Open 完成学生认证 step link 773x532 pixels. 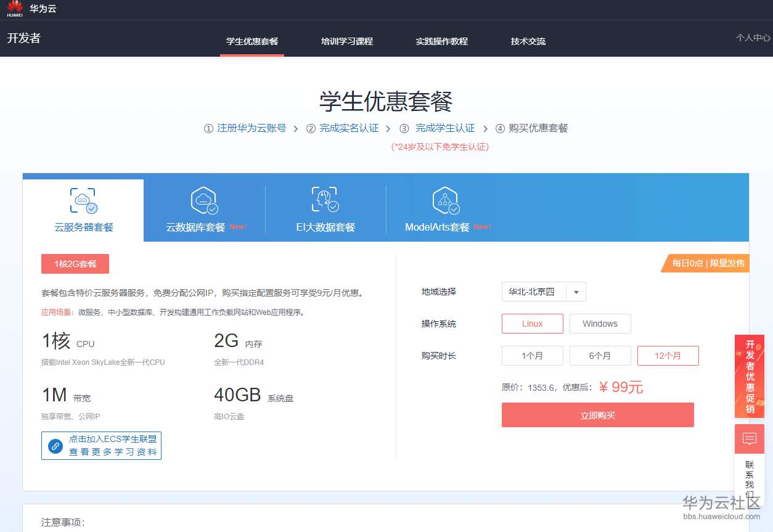(445, 128)
